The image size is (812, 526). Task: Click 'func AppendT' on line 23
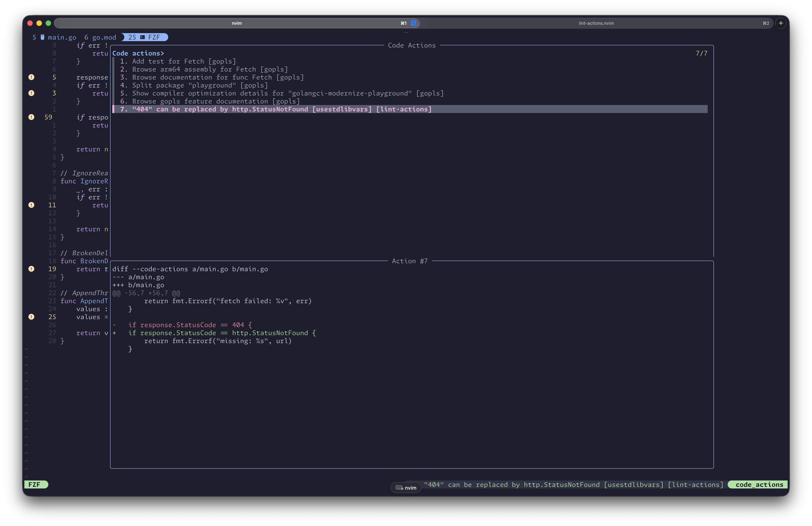pos(84,301)
